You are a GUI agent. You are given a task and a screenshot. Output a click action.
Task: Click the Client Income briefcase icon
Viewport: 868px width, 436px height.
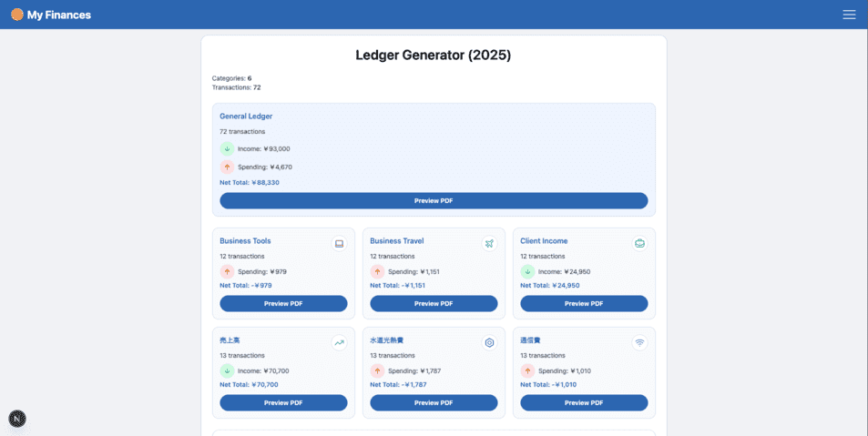pyautogui.click(x=639, y=244)
